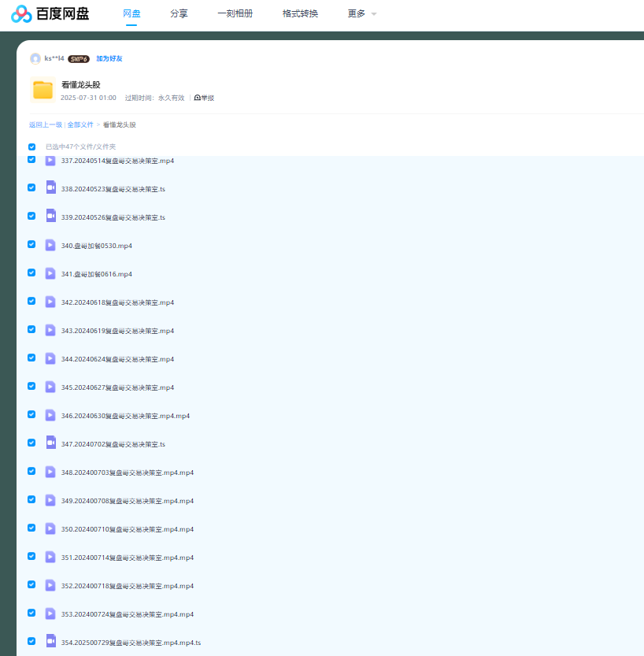Deselect the checkbox for file 345
644x656 pixels.
(x=31, y=387)
